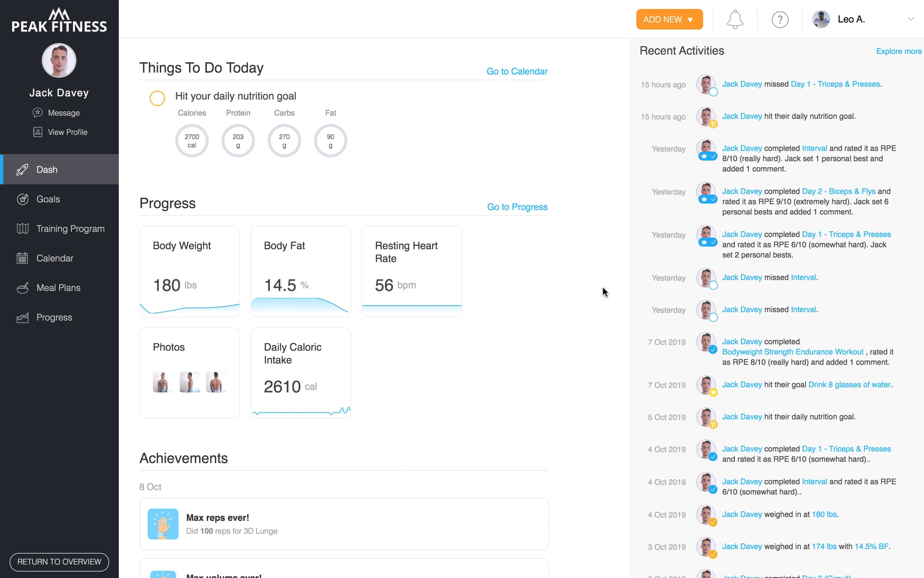Go to the Progress sidebar menu item
Viewport: 924px width, 578px height.
point(54,317)
